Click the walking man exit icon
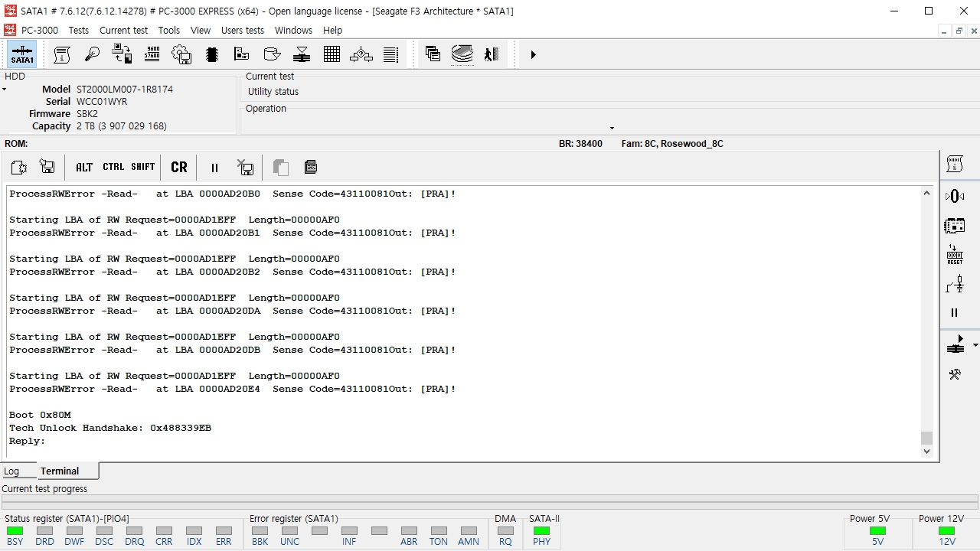Viewport: 980px width, 551px height. [x=492, y=54]
